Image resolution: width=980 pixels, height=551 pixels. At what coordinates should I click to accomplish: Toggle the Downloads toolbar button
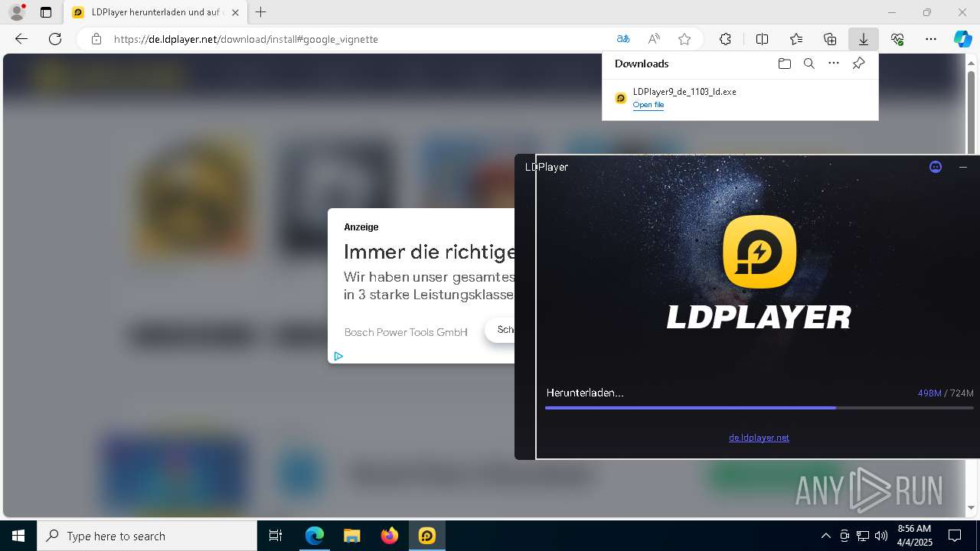(864, 39)
